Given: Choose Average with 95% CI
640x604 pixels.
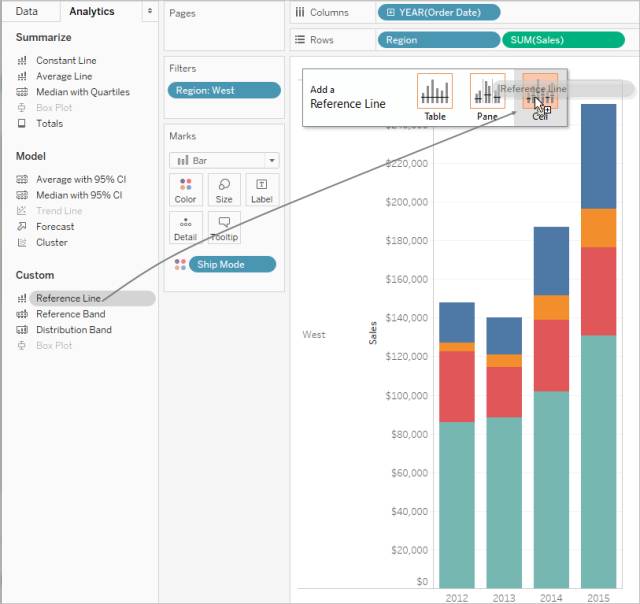Looking at the screenshot, I should pos(81,179).
